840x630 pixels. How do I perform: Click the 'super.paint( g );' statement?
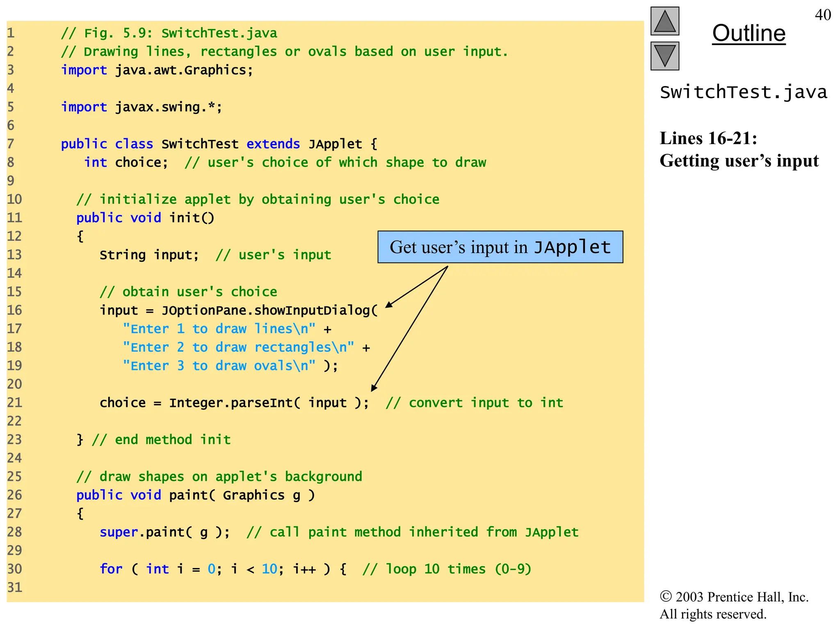tap(165, 532)
